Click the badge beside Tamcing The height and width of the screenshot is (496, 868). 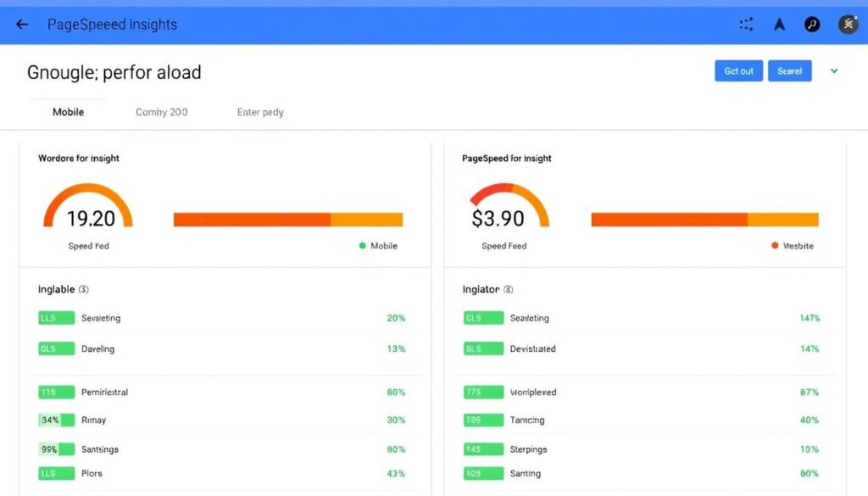point(484,421)
